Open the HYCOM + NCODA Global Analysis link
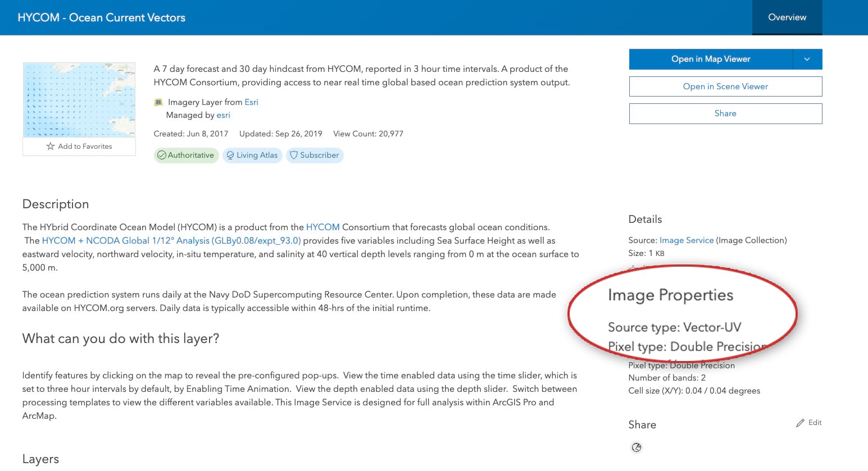This screenshot has height=471, width=868. click(x=172, y=240)
